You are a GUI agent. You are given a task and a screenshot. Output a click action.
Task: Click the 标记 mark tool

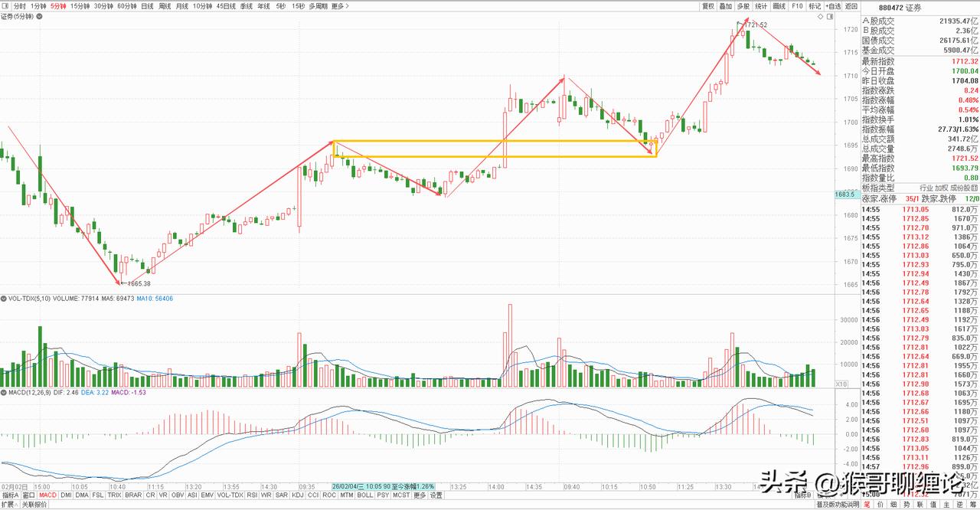coord(815,5)
